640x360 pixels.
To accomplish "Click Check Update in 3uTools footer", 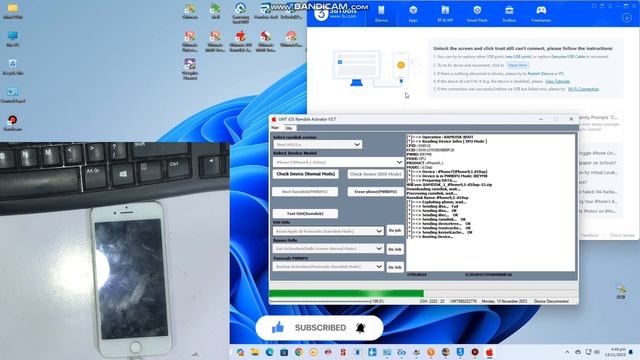I will click(x=622, y=236).
